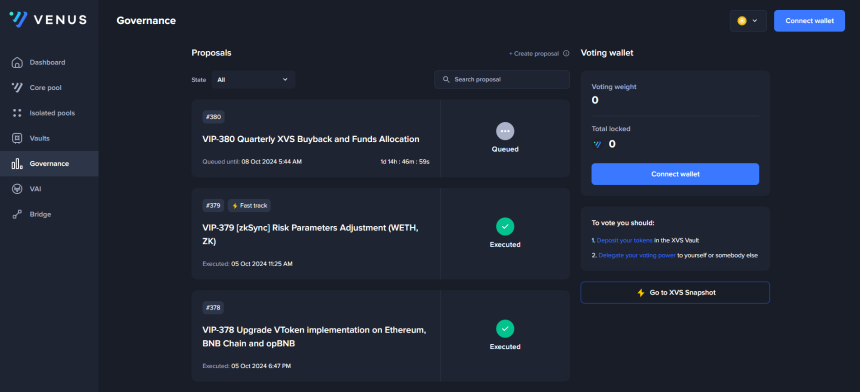This screenshot has width=860, height=392.
Task: Open Dashboard via its home icon
Action: [x=17, y=63]
